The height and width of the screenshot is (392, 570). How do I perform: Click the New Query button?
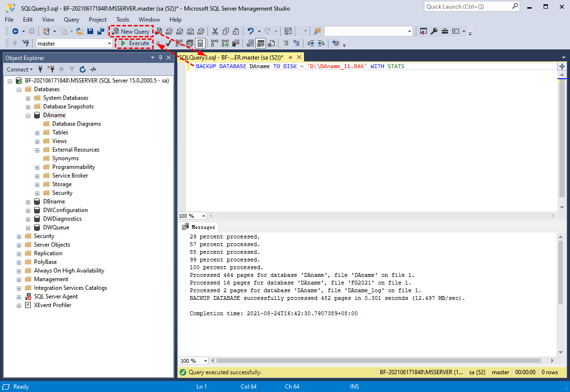coord(131,31)
